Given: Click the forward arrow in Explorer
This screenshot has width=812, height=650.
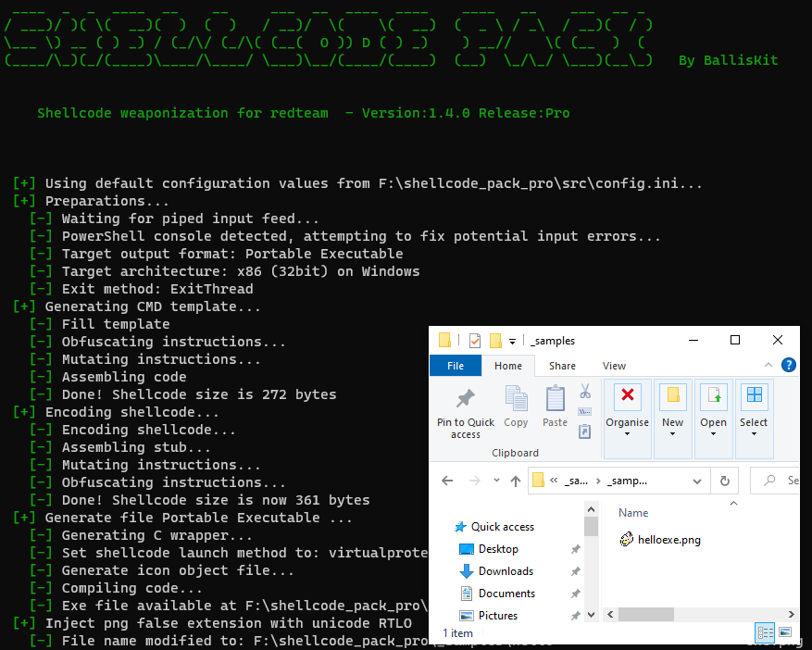Looking at the screenshot, I should coord(474,481).
